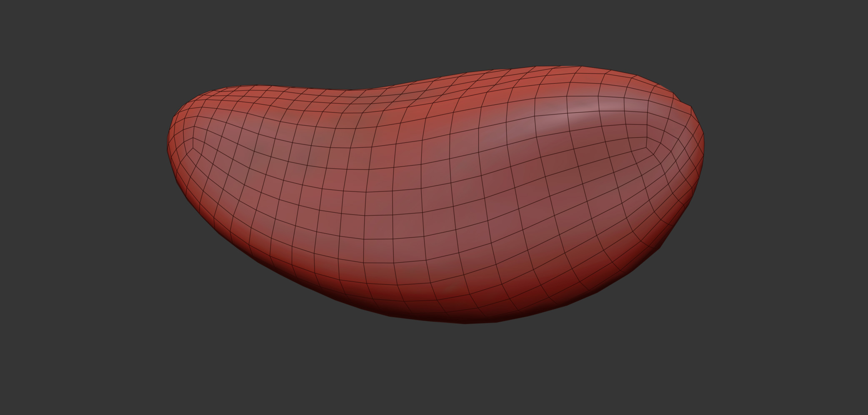The width and height of the screenshot is (868, 415).
Task: Click the center of the red mesh
Action: coord(433,196)
